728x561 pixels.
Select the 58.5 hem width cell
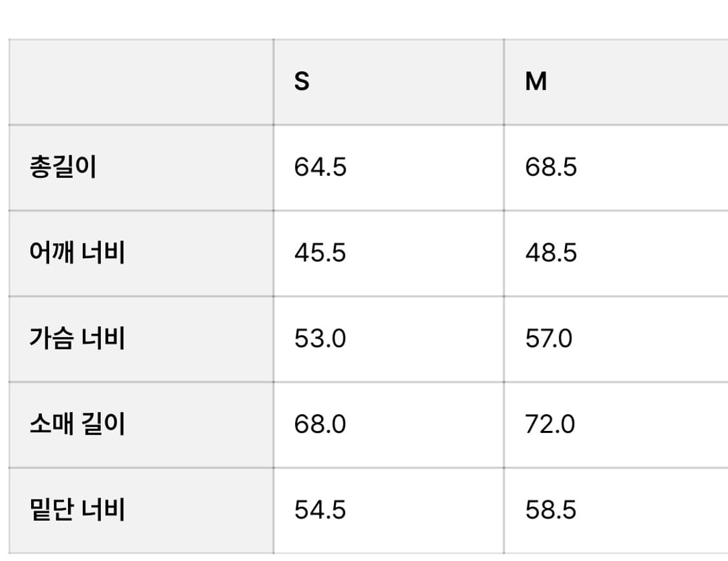551,510
